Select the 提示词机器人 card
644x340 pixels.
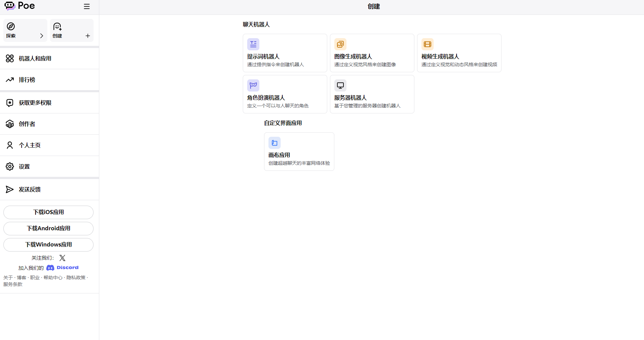tap(285, 53)
